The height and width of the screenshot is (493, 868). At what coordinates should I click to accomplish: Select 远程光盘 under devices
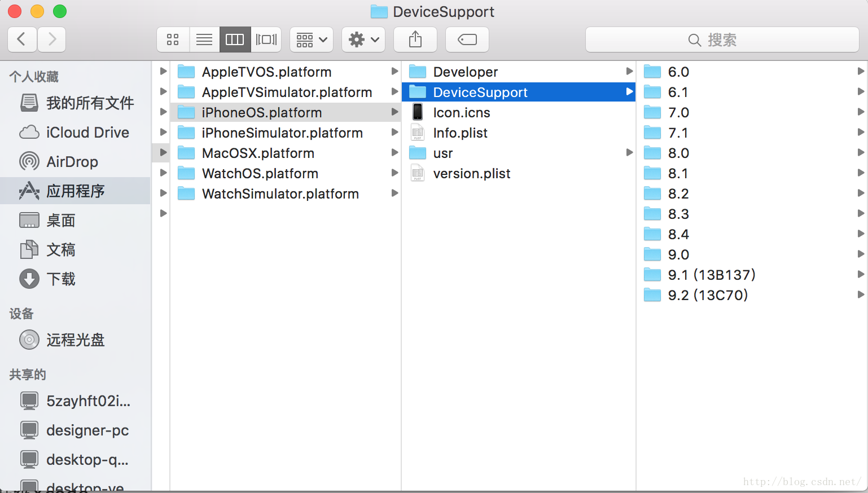coord(76,340)
